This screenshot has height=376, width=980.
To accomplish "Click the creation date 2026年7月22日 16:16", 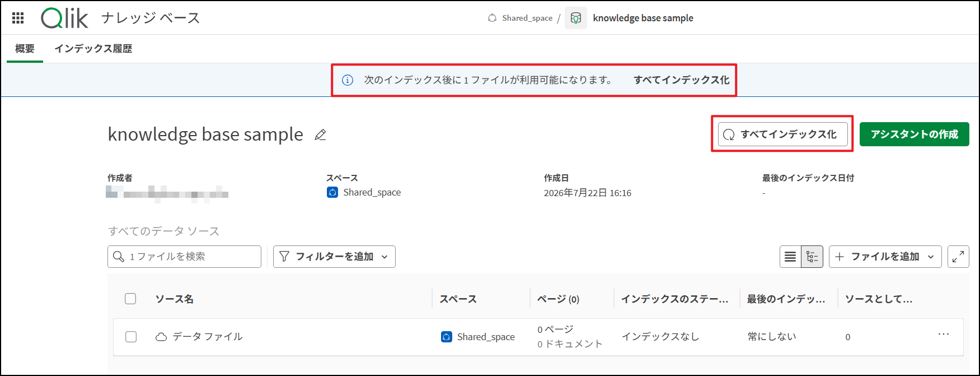I will (x=588, y=193).
